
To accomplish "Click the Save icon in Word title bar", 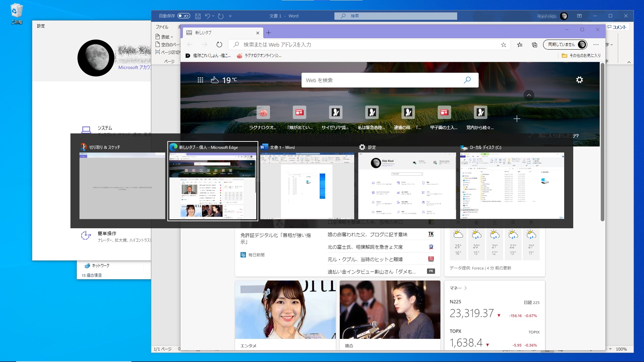I will (x=198, y=16).
